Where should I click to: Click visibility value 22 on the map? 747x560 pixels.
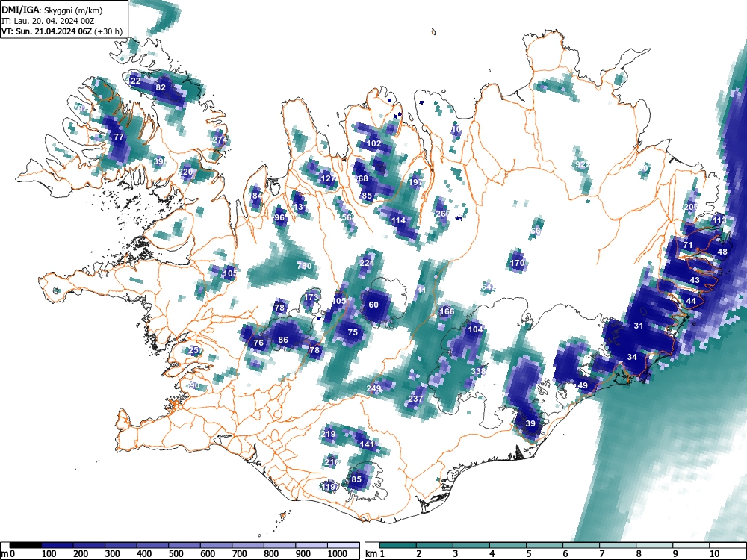click(x=135, y=81)
